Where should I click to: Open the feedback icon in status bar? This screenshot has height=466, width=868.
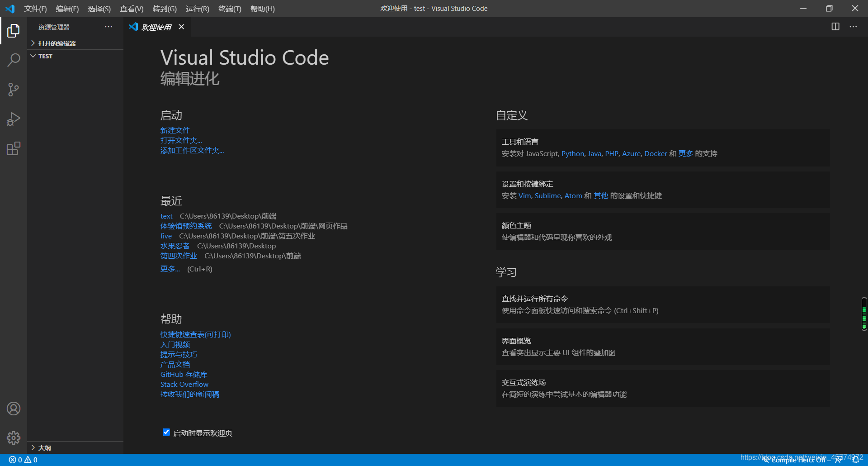[838, 460]
